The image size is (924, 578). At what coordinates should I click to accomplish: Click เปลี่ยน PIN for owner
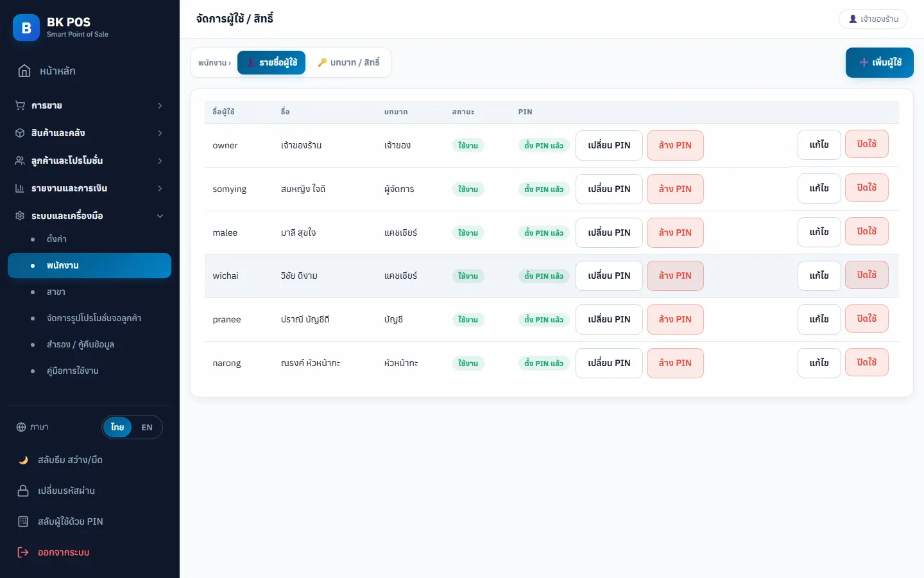[609, 145]
